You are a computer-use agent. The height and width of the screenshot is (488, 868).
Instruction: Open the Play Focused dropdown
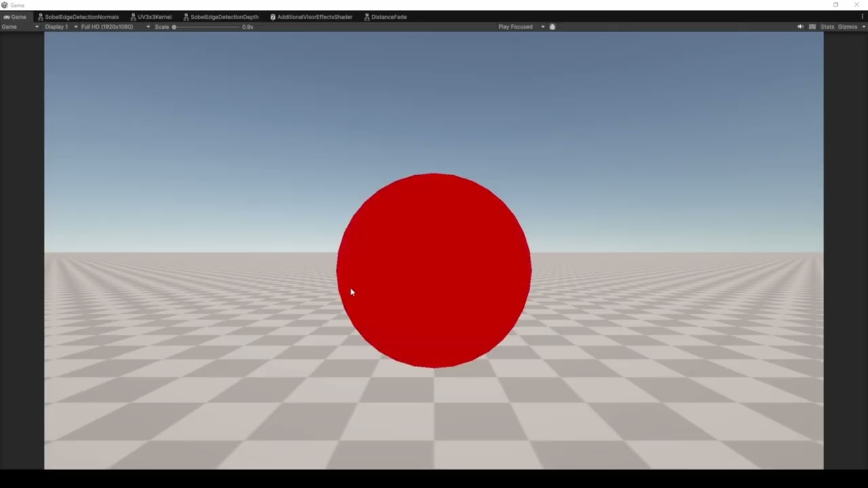point(521,27)
